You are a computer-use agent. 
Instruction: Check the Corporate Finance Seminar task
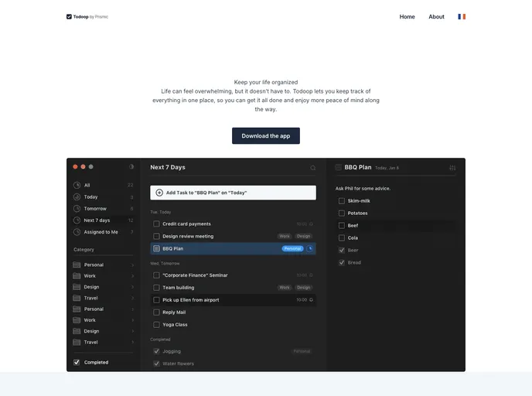click(x=156, y=275)
